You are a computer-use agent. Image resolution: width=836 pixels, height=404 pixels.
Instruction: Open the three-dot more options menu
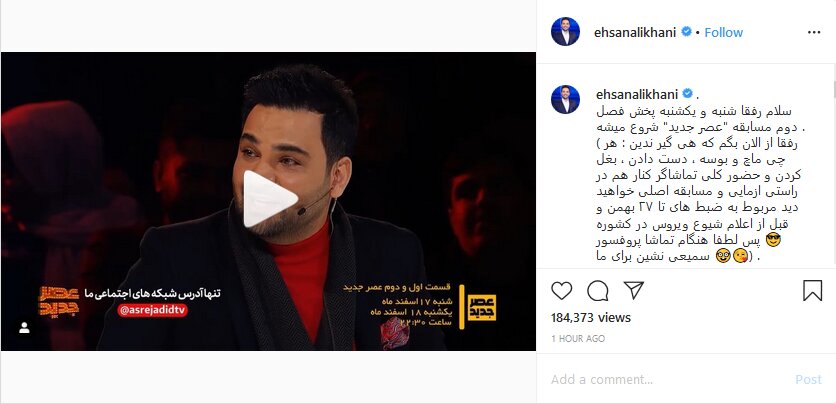coord(814,33)
